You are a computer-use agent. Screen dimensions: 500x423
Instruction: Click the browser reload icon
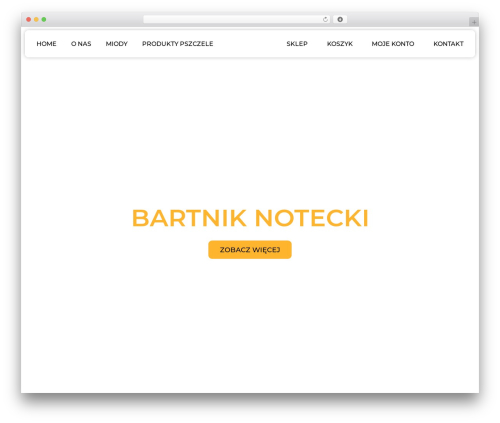tap(325, 19)
